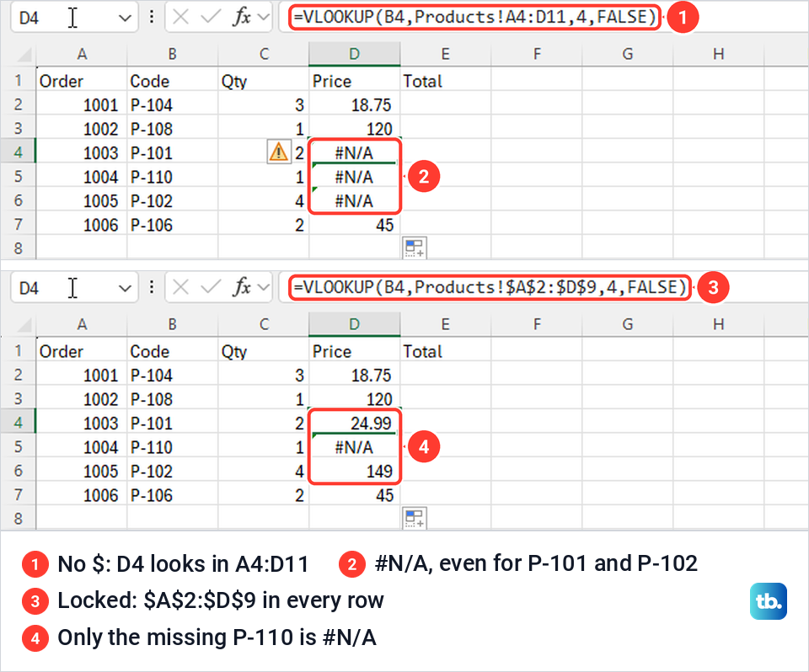Select row 5 header in lower sheet

[18, 446]
